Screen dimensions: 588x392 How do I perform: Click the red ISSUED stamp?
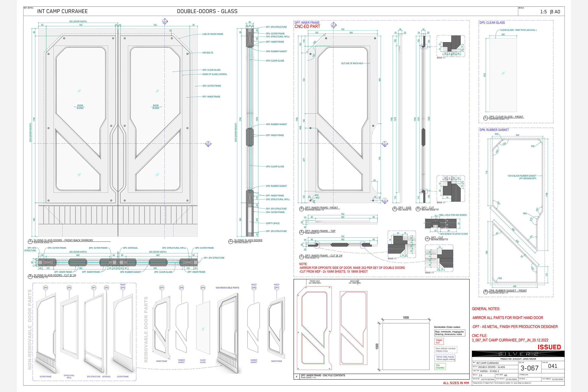point(549,347)
